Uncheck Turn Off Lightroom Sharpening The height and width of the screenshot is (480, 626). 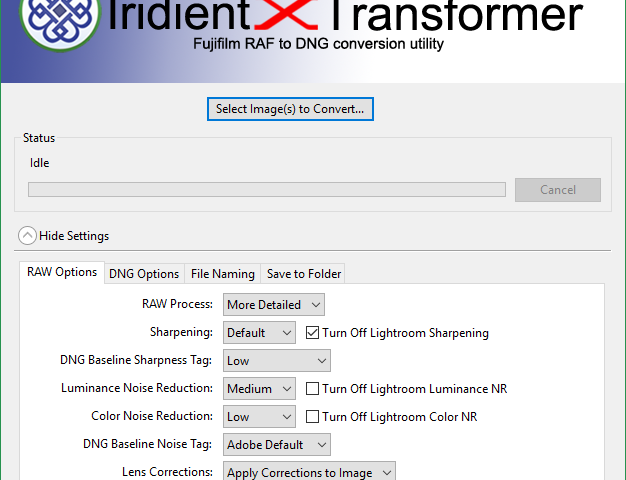[x=312, y=333]
